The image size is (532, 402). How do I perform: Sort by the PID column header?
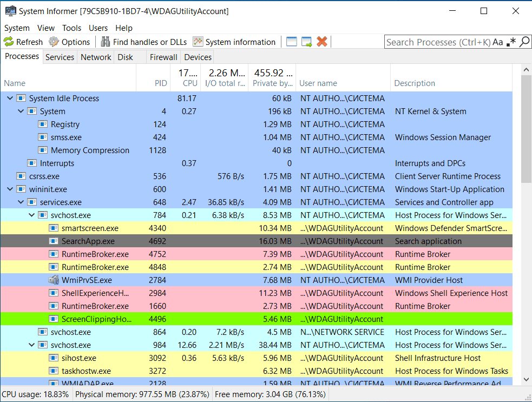(x=153, y=78)
